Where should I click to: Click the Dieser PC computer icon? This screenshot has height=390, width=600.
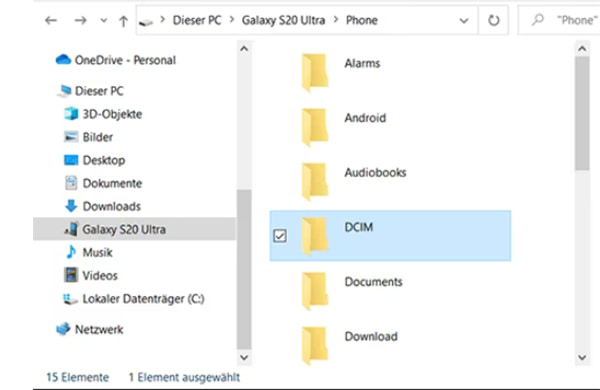pos(64,91)
